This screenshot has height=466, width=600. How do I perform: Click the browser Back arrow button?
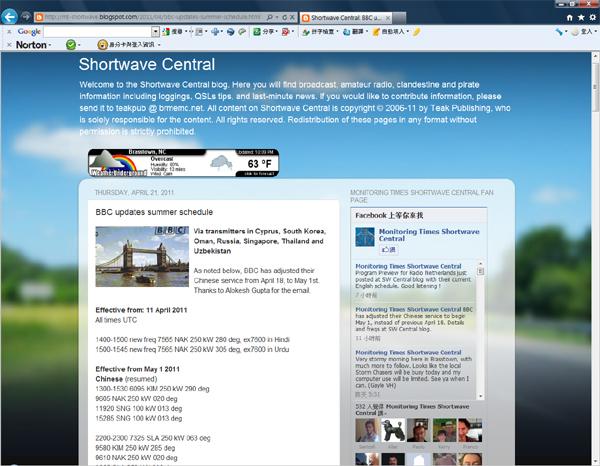point(9,17)
